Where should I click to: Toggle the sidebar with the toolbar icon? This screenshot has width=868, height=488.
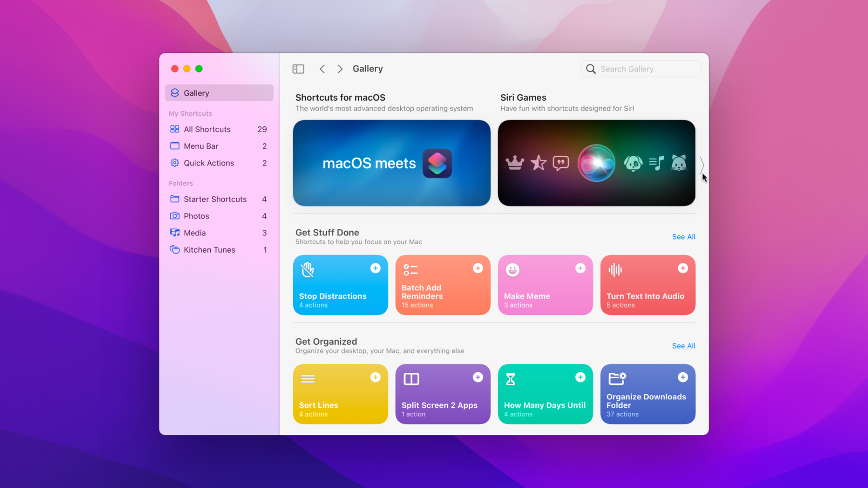pyautogui.click(x=298, y=69)
